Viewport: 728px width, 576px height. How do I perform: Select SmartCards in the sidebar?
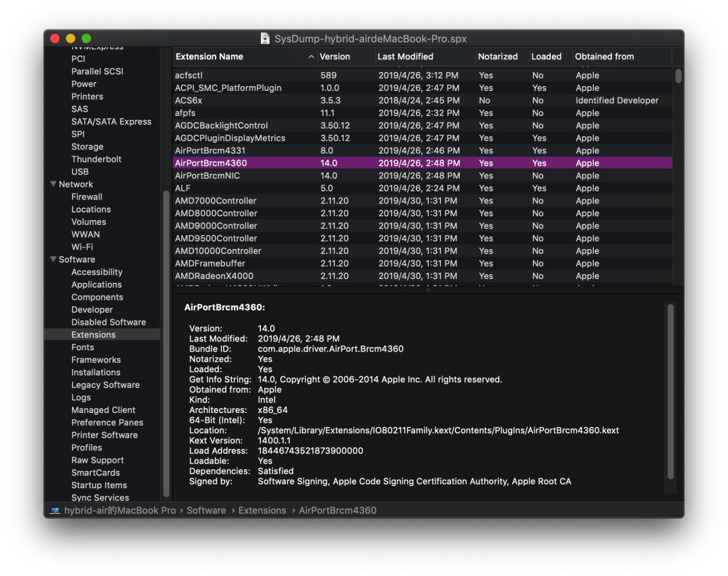[x=96, y=472]
